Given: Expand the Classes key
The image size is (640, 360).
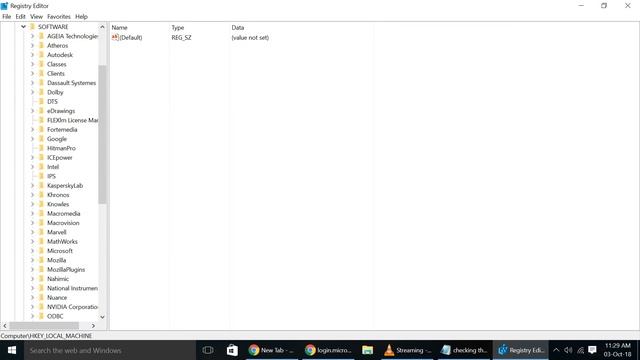Looking at the screenshot, I should 32,64.
